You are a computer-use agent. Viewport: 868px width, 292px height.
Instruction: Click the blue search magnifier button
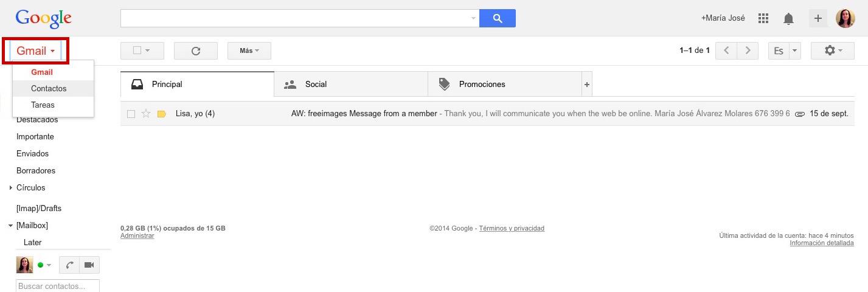pyautogui.click(x=497, y=18)
